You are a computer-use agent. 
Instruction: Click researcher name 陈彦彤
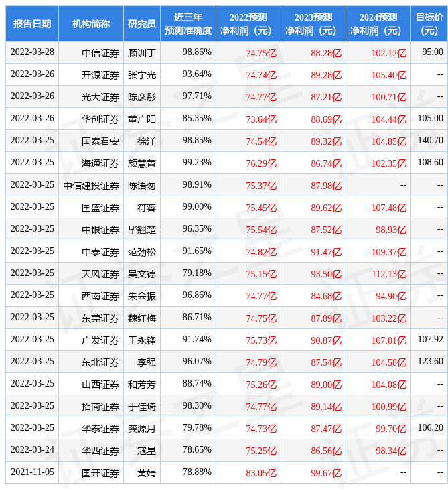coord(142,97)
